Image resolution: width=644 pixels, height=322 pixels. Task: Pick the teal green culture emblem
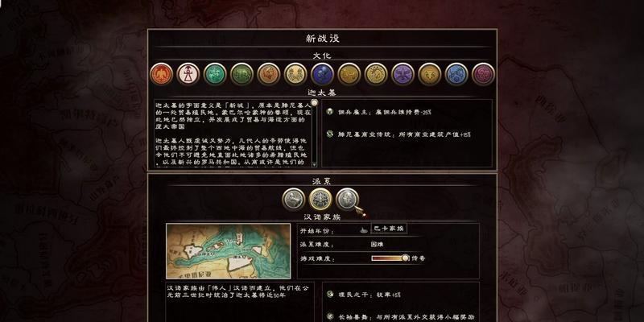pyautogui.click(x=215, y=74)
